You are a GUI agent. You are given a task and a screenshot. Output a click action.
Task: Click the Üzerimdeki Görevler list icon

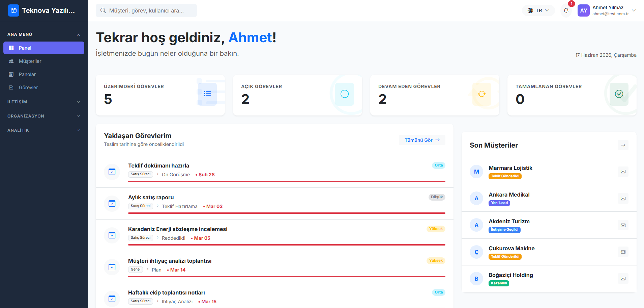207,94
